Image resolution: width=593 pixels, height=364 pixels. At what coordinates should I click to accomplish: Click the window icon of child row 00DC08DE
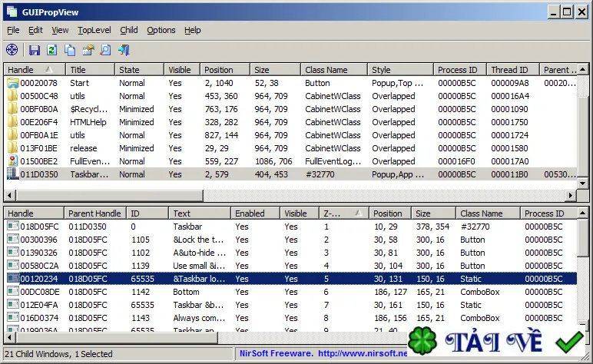[x=13, y=291]
